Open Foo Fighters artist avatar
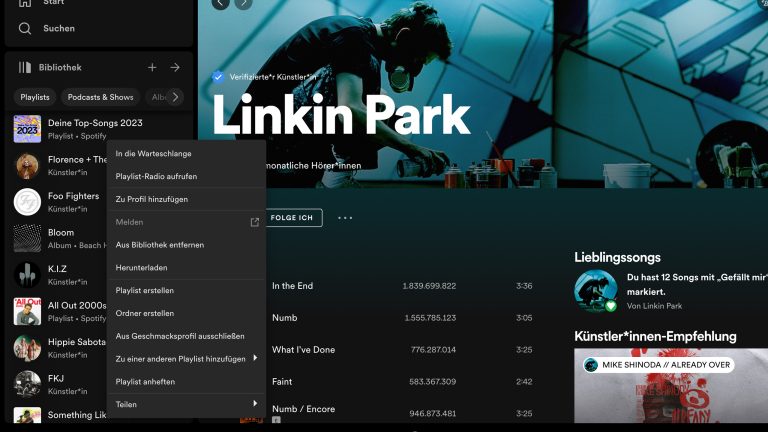 point(27,202)
